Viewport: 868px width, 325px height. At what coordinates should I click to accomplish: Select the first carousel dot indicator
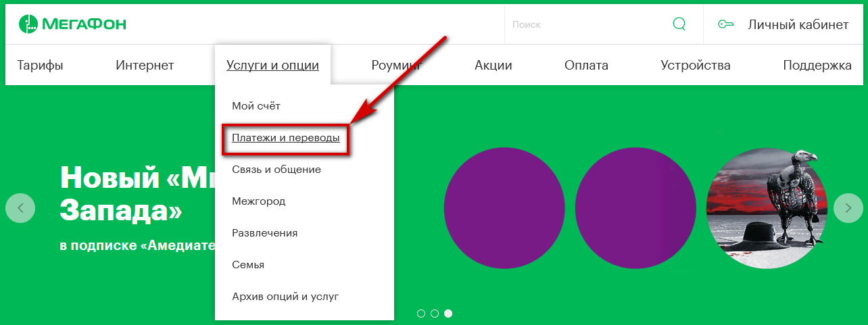click(x=421, y=314)
